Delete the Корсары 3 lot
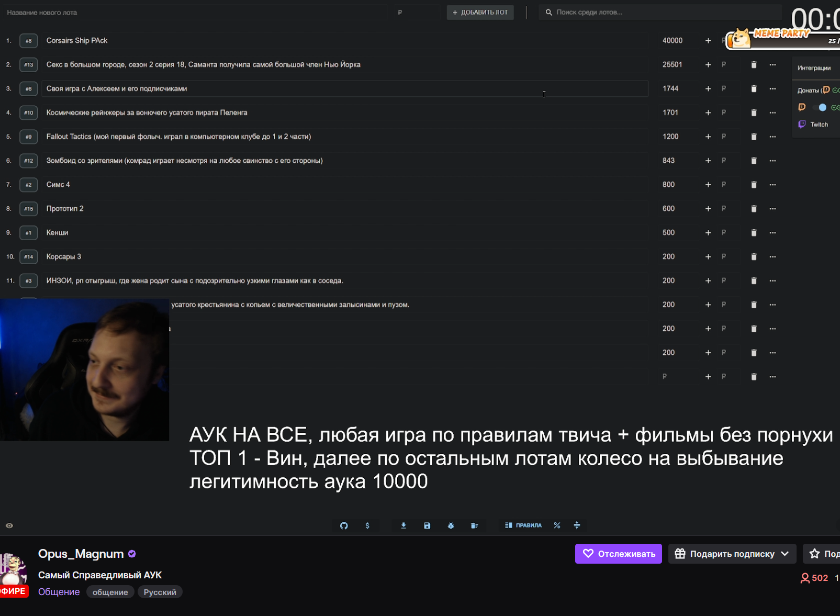This screenshot has height=616, width=840. coord(754,257)
